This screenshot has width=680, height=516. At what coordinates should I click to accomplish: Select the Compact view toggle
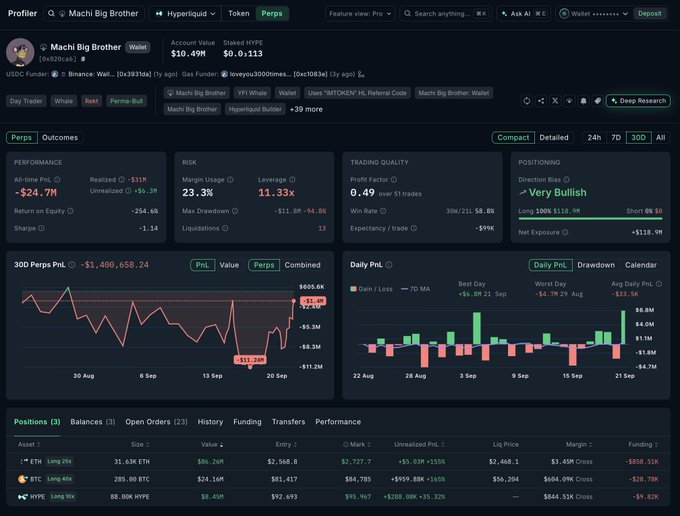[x=513, y=138]
